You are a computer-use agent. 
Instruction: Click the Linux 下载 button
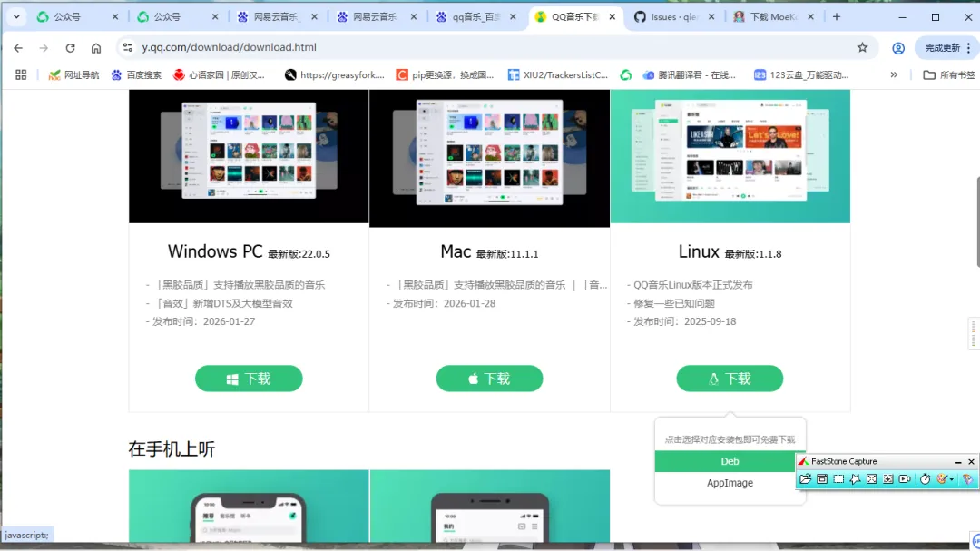click(x=730, y=379)
